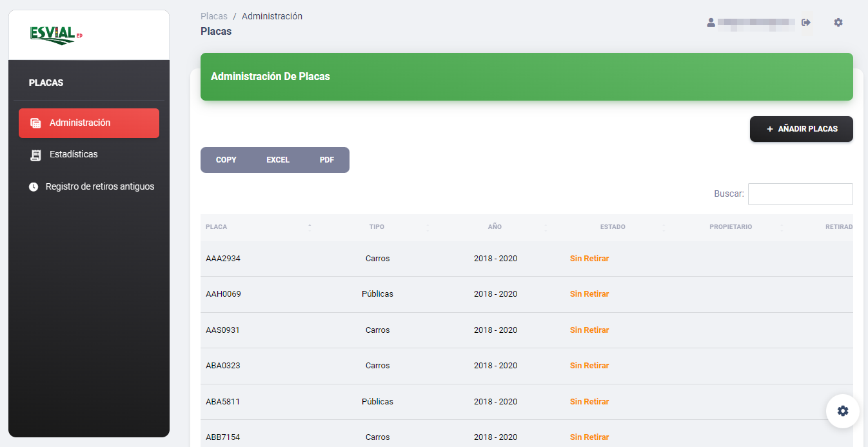Sort table by Propietario column
Screen dimensions: 868x447
pos(731,227)
